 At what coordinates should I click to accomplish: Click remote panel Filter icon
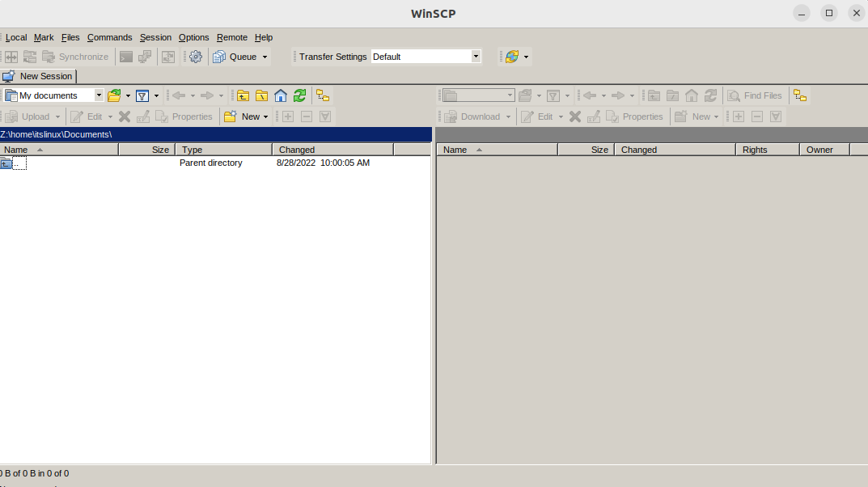[553, 95]
